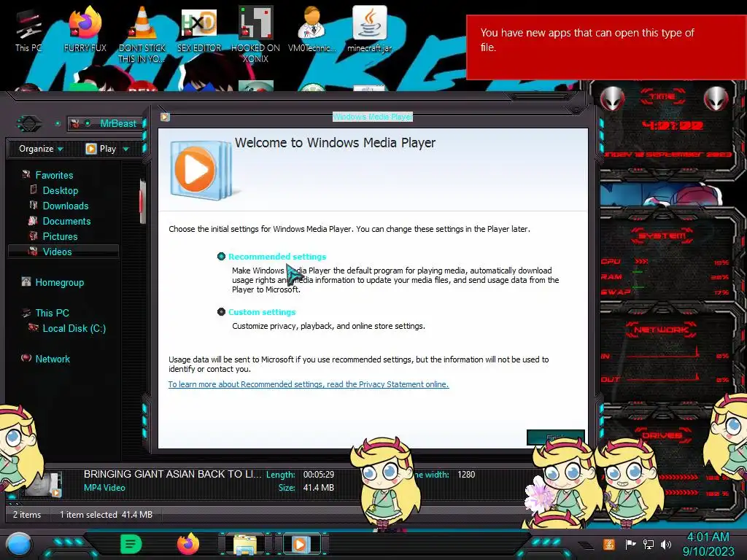This screenshot has height=560, width=747.
Task: Click the Finish button in setup dialog
Action: click(555, 437)
